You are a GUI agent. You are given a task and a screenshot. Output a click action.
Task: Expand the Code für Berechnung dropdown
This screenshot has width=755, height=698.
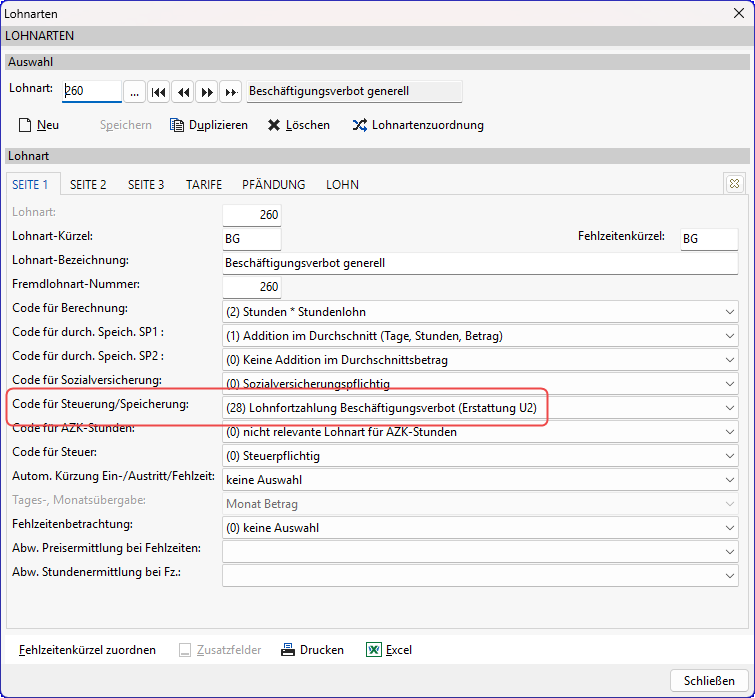coord(729,312)
